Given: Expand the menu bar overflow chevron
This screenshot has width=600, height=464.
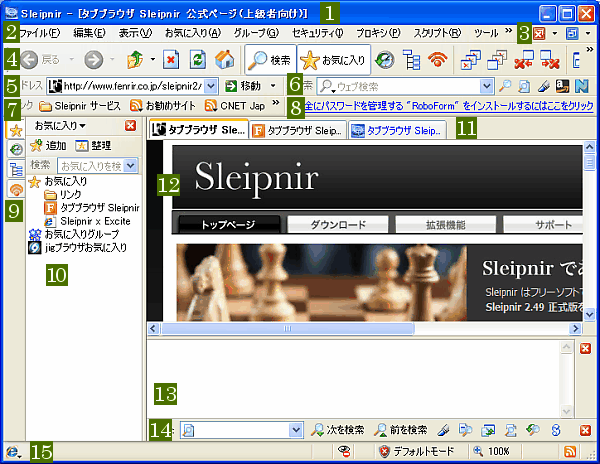Looking at the screenshot, I should coord(508,31).
